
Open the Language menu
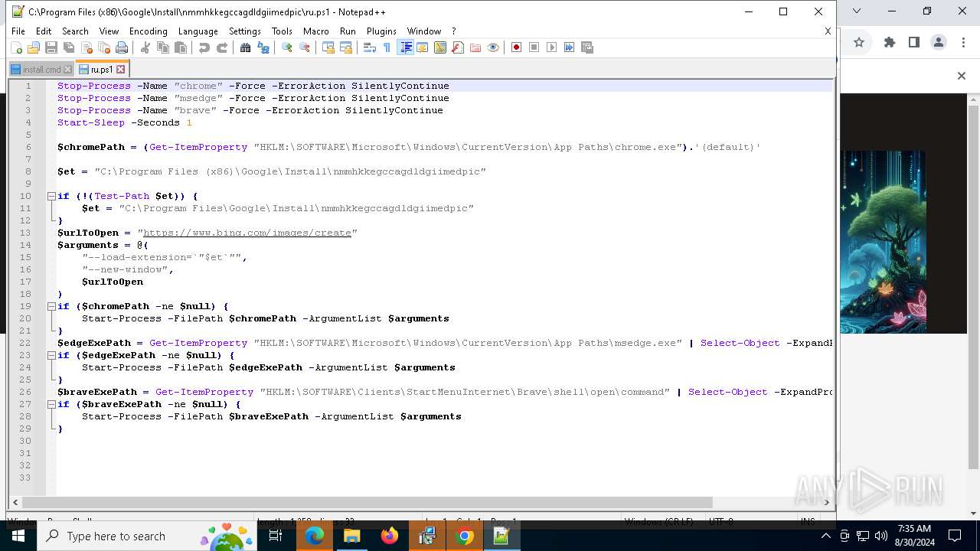pos(198,31)
